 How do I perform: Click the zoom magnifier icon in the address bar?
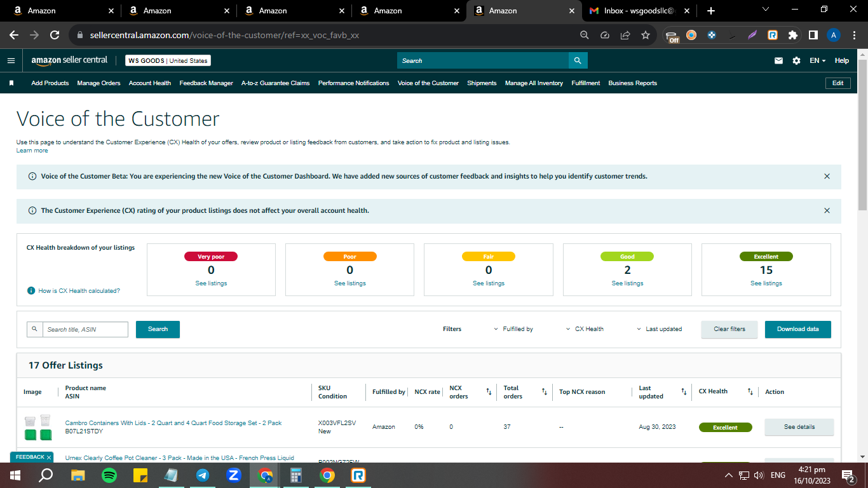[x=585, y=36]
